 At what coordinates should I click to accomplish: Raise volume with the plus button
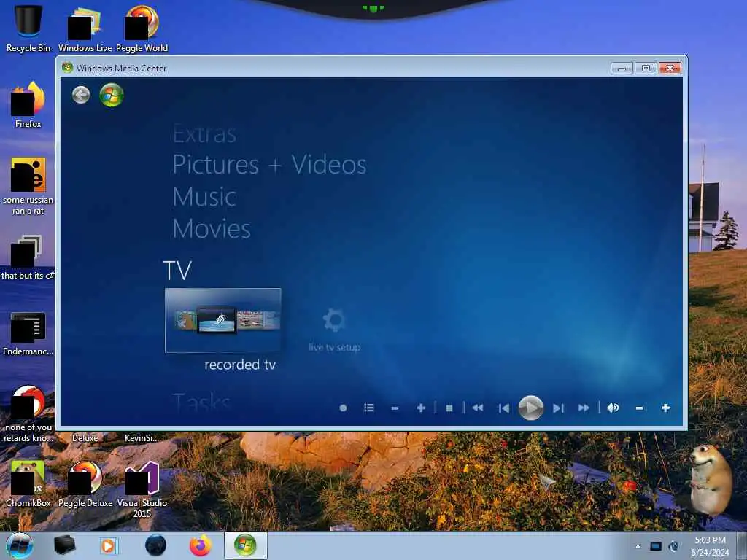click(x=665, y=408)
